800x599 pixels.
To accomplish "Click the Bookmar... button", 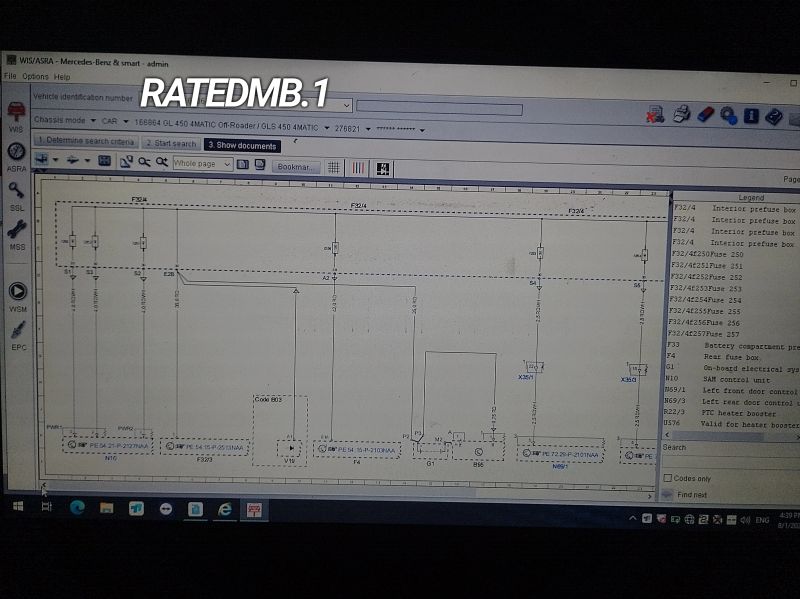I will pos(296,167).
